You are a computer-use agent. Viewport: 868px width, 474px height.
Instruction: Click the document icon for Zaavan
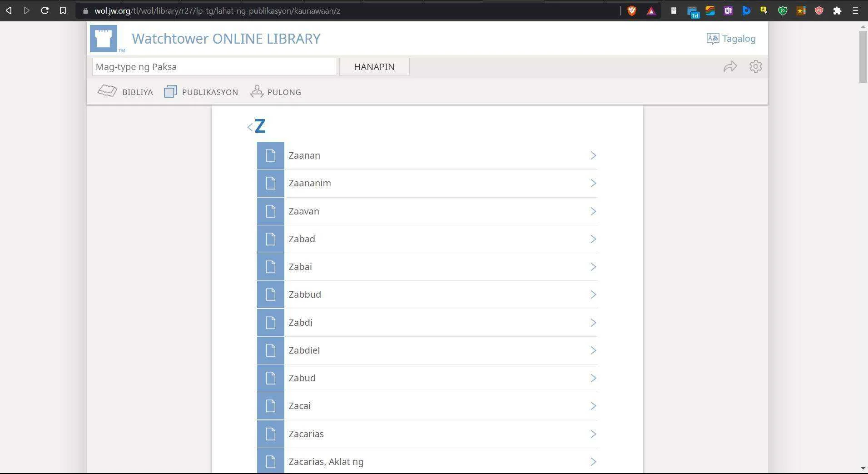click(x=271, y=211)
